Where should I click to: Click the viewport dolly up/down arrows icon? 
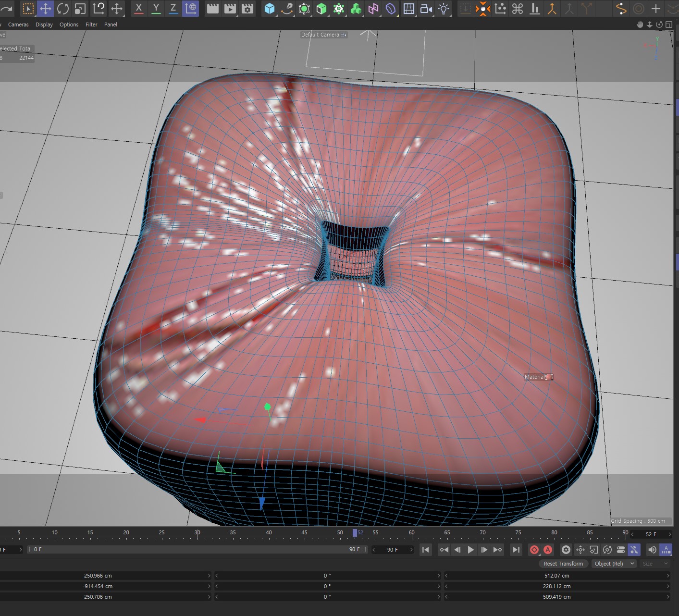pos(650,25)
